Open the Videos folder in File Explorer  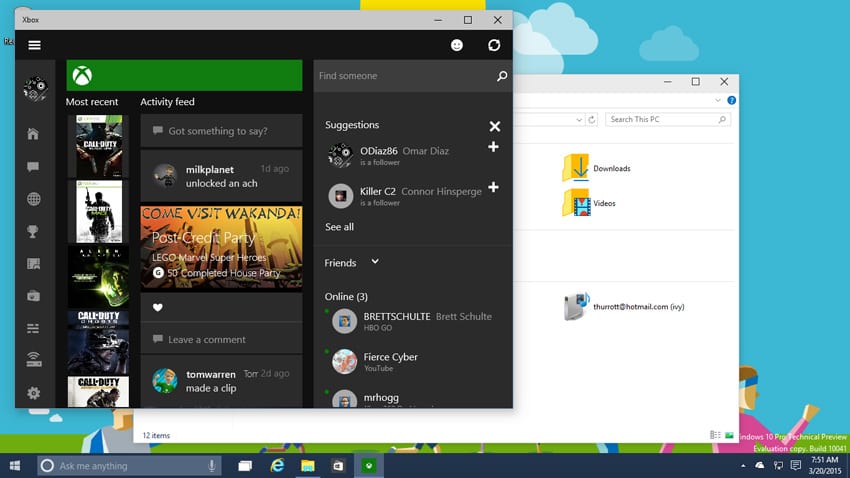point(589,203)
